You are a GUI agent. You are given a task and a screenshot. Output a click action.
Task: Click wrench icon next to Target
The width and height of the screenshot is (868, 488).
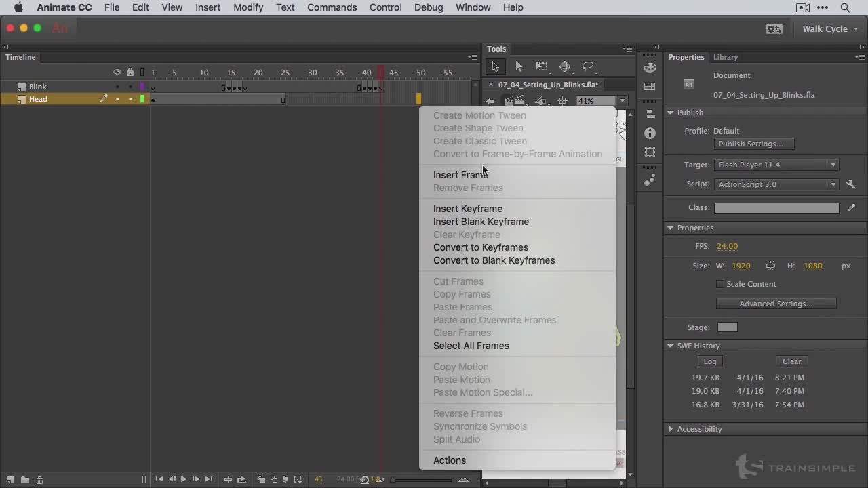pyautogui.click(x=850, y=184)
